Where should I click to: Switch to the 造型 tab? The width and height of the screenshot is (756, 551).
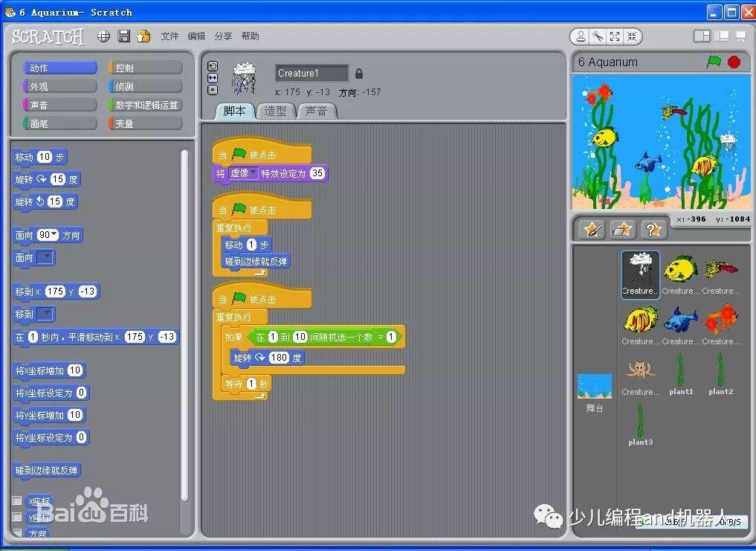click(x=275, y=111)
